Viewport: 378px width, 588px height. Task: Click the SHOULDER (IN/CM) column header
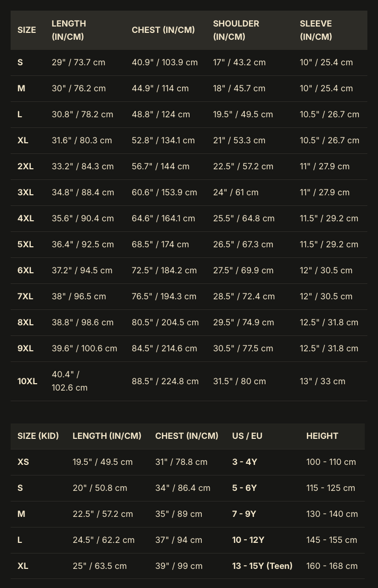pyautogui.click(x=236, y=30)
